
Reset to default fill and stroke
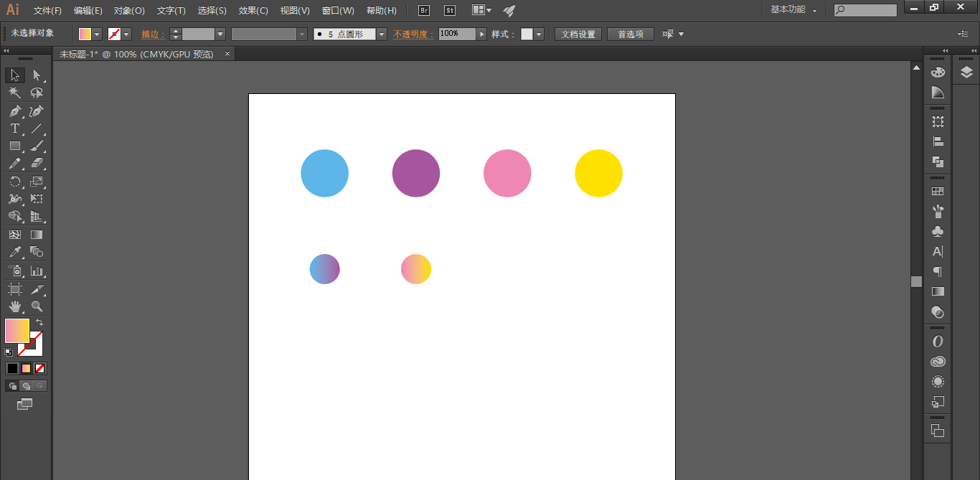pyautogui.click(x=9, y=352)
